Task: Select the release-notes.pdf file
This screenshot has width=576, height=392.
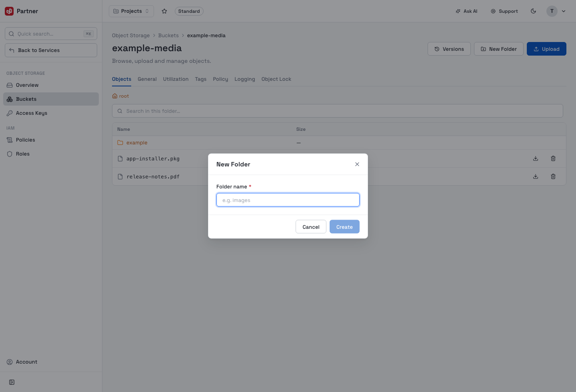Action: pyautogui.click(x=153, y=177)
